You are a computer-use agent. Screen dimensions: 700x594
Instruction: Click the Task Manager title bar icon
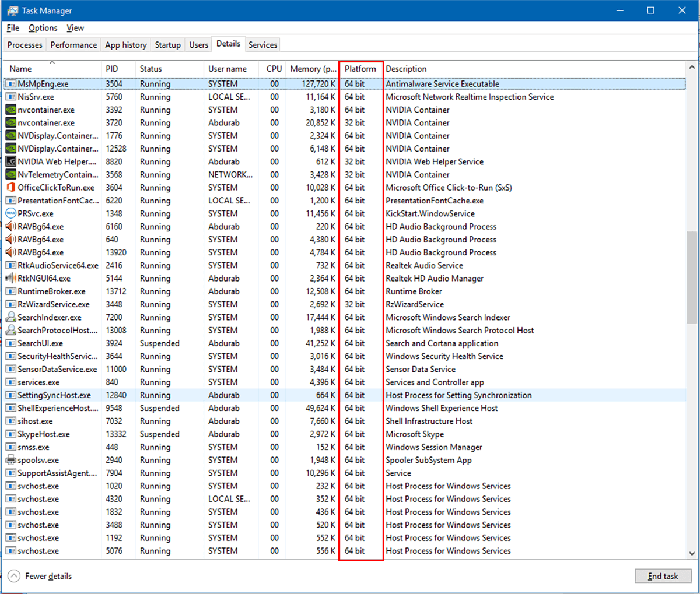tap(12, 10)
